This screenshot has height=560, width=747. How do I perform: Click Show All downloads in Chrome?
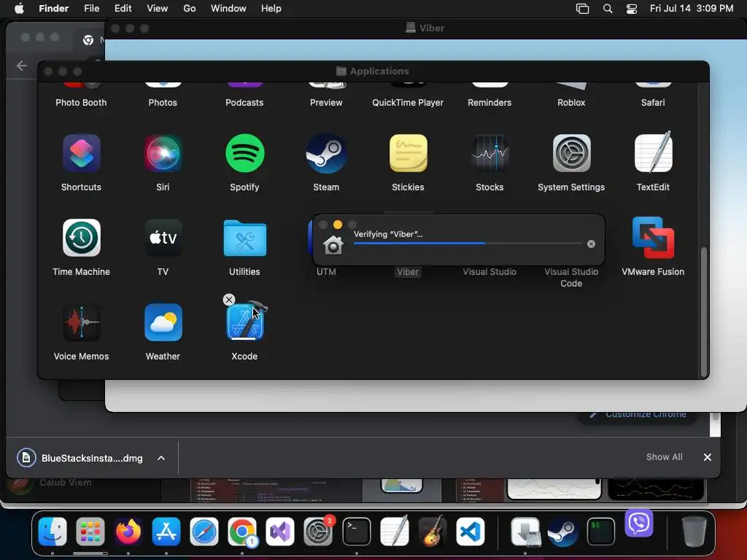pyautogui.click(x=664, y=457)
